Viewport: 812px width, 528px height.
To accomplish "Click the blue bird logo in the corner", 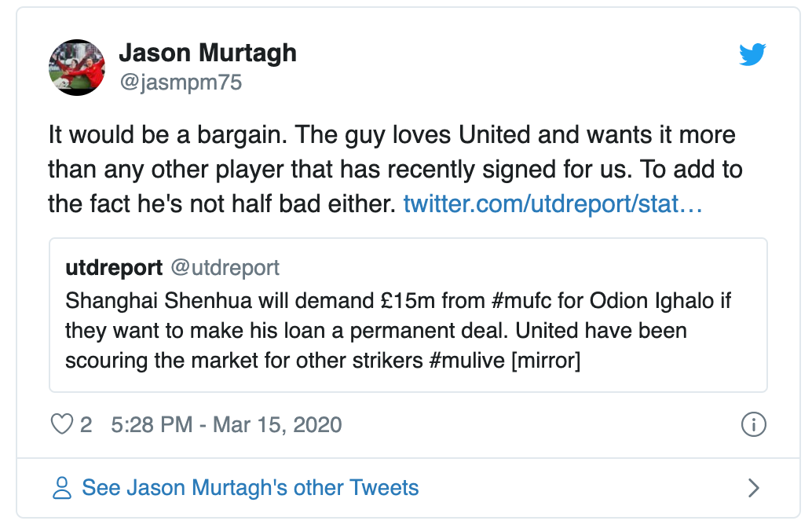I will [x=752, y=54].
